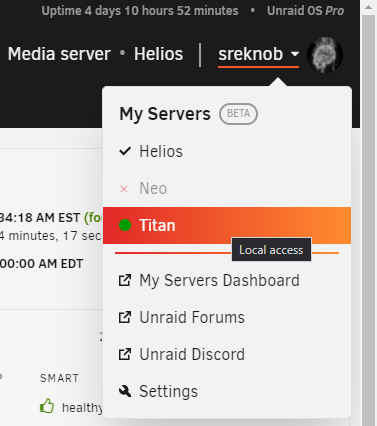Click the SMART column header
The height and width of the screenshot is (426, 377).
59,378
